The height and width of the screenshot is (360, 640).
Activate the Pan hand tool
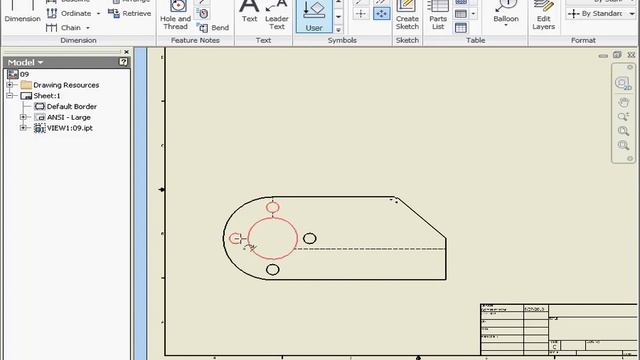(623, 102)
